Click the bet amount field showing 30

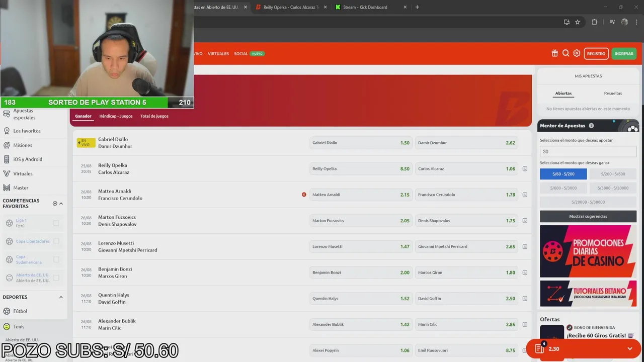(x=588, y=151)
